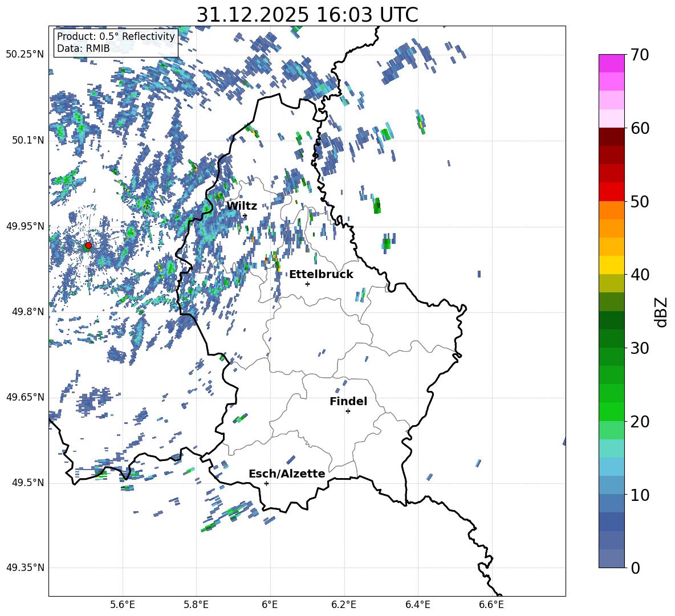675x616 pixels.
Task: Click the colorbar tick label 30
Action: [x=640, y=348]
